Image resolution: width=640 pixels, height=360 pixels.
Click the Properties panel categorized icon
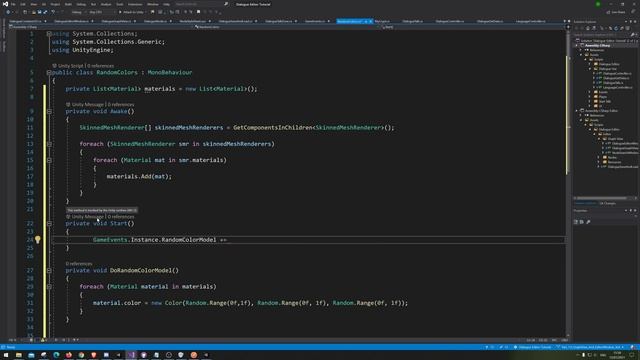pos(576,222)
